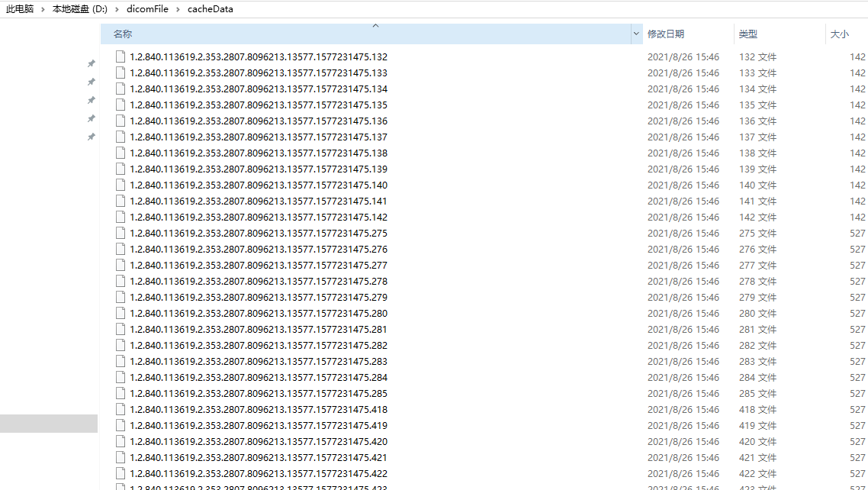This screenshot has width=868, height=490.
Task: Select the file ending in 1577231475.422
Action: pyautogui.click(x=259, y=473)
